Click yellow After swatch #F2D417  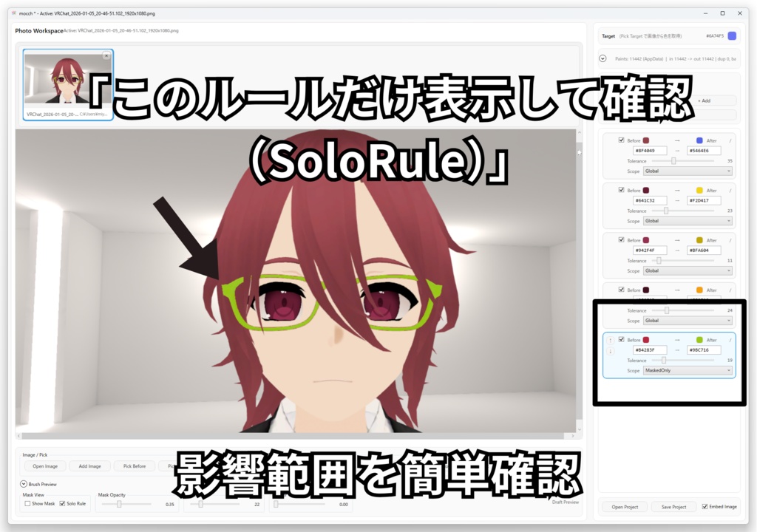click(x=699, y=190)
